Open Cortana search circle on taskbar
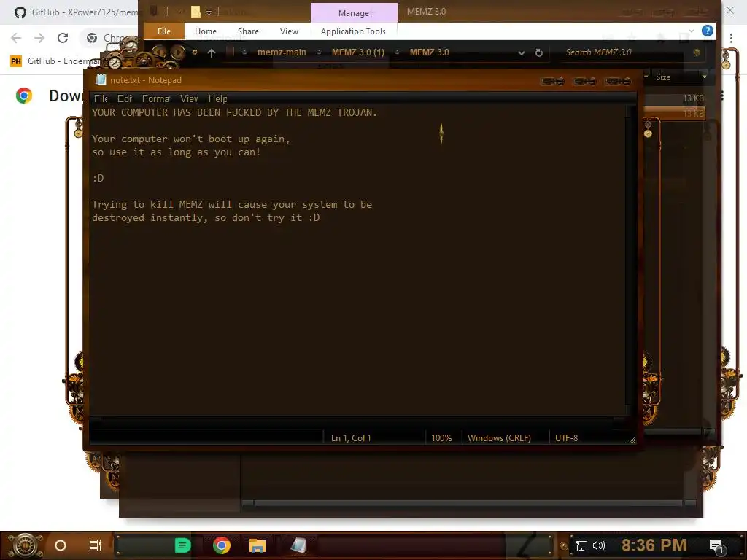747x560 pixels. tap(61, 545)
